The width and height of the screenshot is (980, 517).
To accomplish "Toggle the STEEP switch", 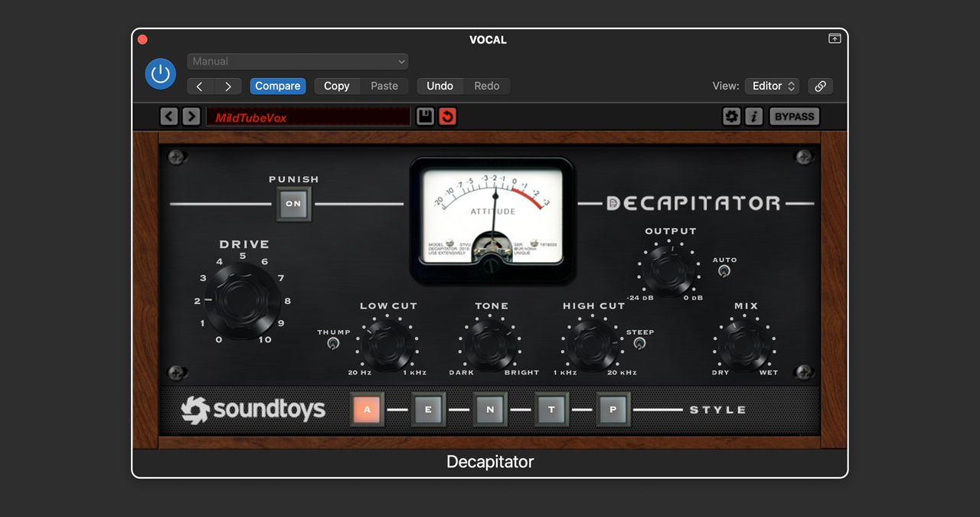I will [639, 344].
